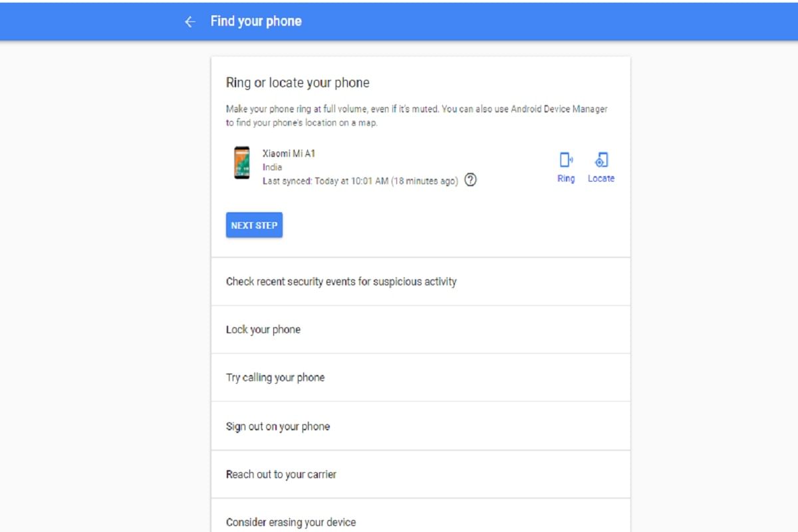Click the Locate icon to find phone location
Viewport: 798px width, 532px height.
(x=601, y=160)
